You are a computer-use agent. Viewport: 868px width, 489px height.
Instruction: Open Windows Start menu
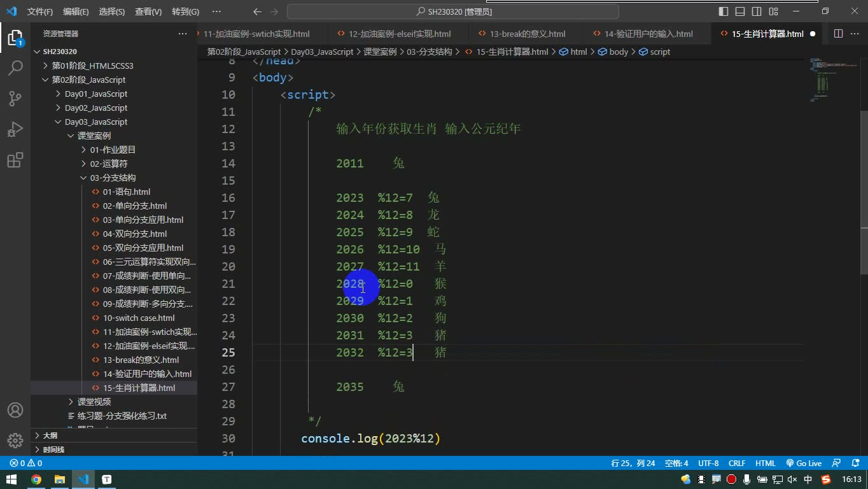[12, 479]
